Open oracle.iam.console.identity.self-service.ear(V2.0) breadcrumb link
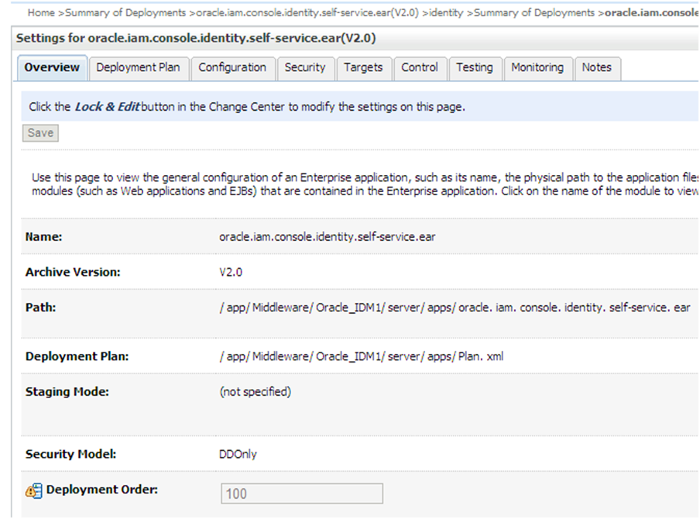700x519 pixels. 308,12
